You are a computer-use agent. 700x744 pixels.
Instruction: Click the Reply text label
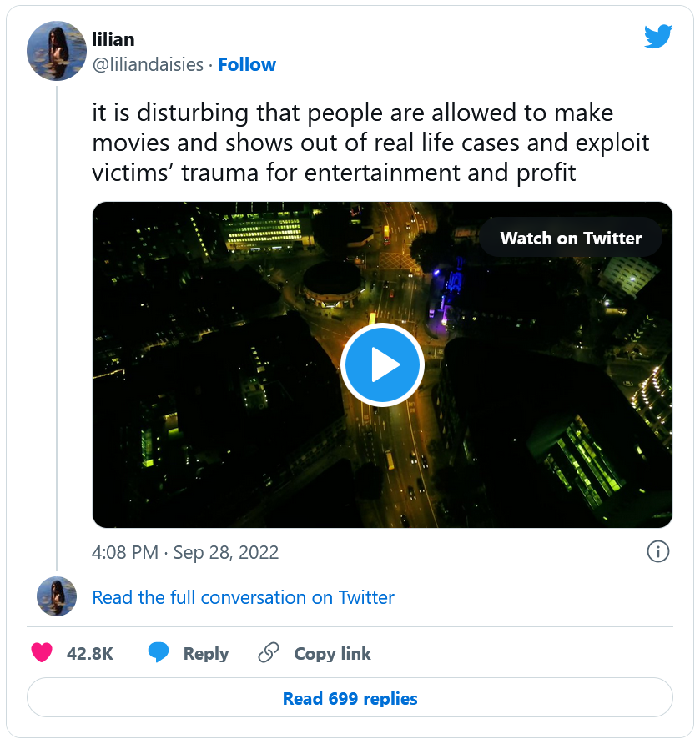pyautogui.click(x=206, y=654)
